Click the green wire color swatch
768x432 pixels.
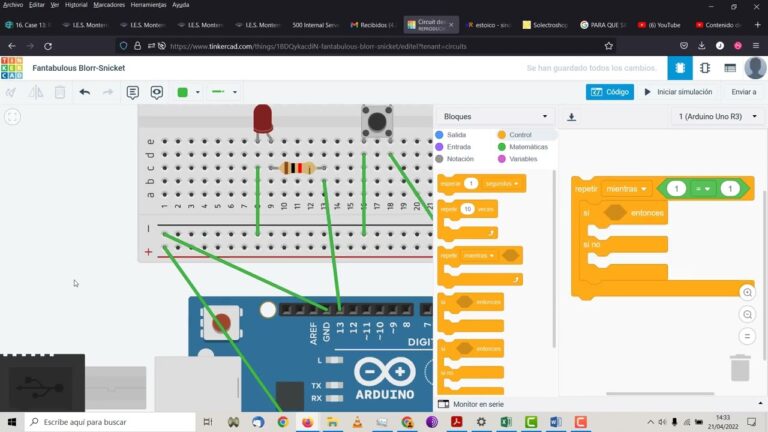point(183,92)
